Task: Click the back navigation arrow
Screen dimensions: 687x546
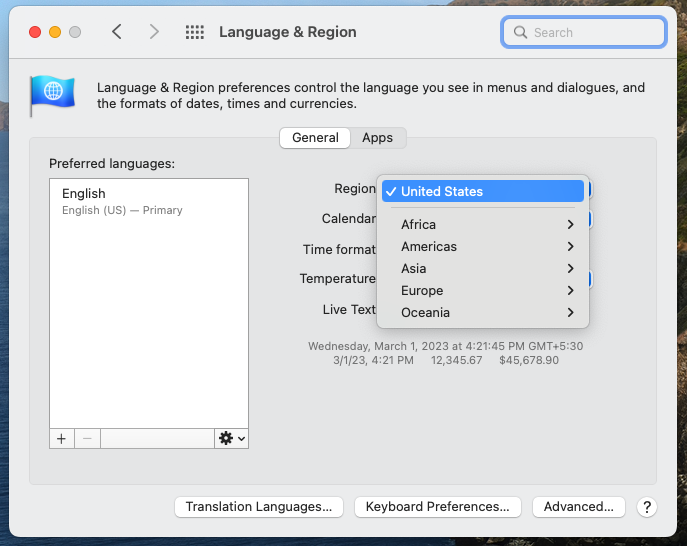Action: point(117,32)
